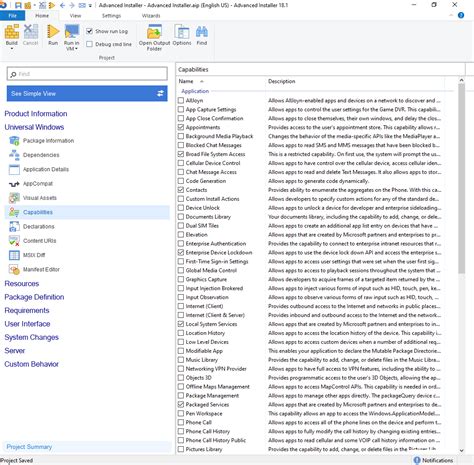Expand the Package Definition section
The width and height of the screenshot is (474, 465).
[x=34, y=297]
